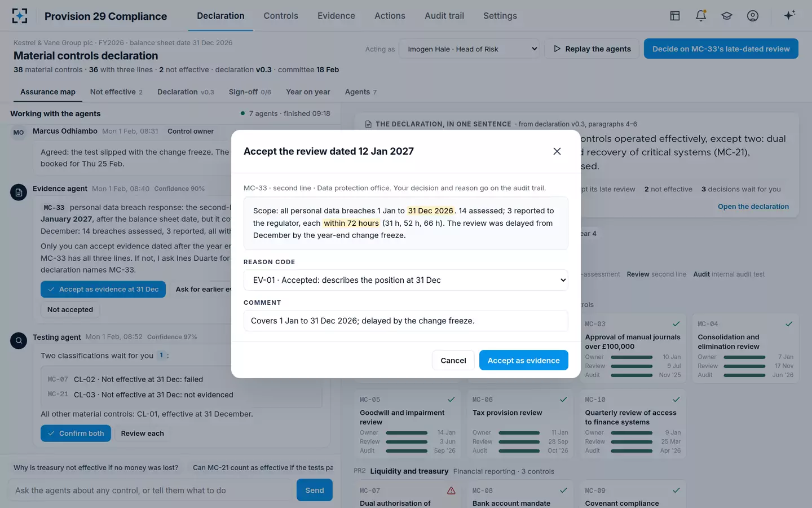Open the Actions tab
Screen dimensions: 812x508
[x=390, y=16]
